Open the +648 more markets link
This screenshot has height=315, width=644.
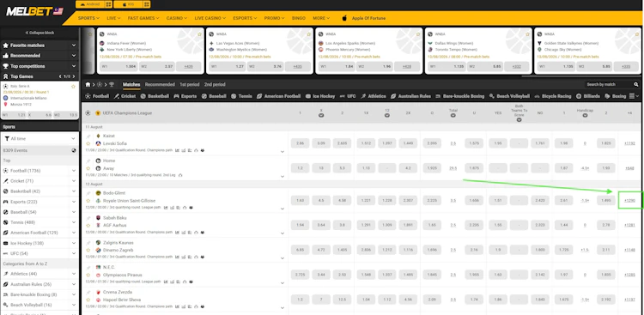click(x=629, y=168)
